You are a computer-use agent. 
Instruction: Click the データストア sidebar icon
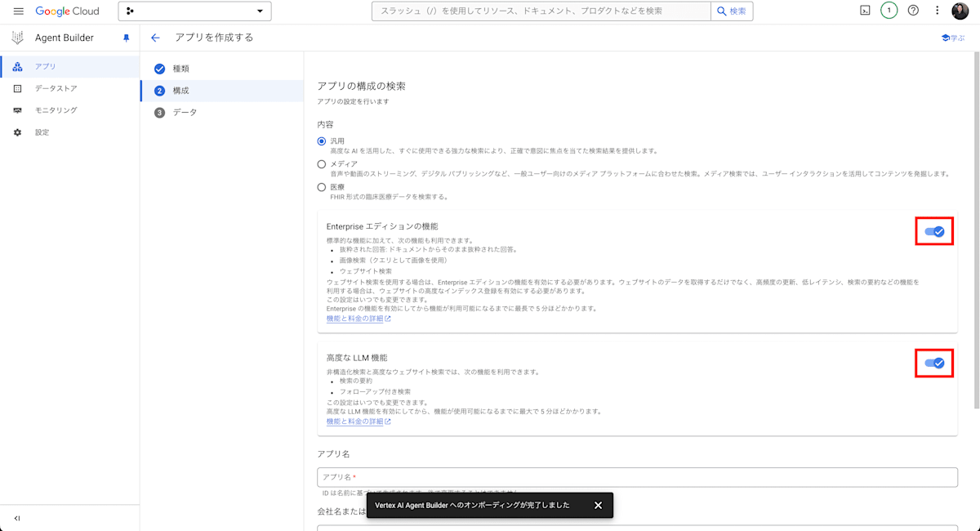(18, 88)
